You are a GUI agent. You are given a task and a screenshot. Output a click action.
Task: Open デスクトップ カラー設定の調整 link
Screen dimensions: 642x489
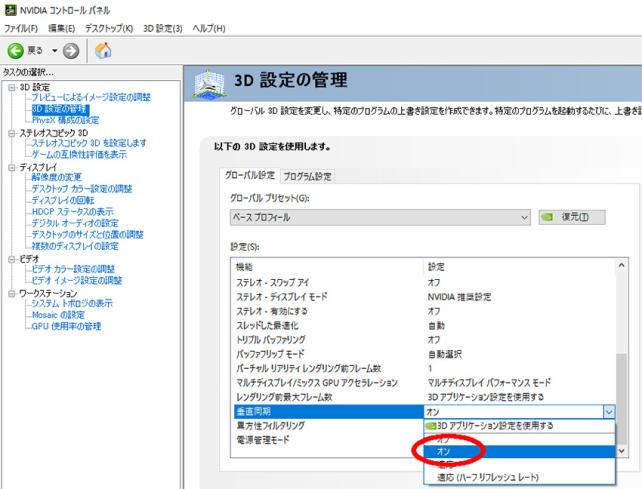point(82,189)
